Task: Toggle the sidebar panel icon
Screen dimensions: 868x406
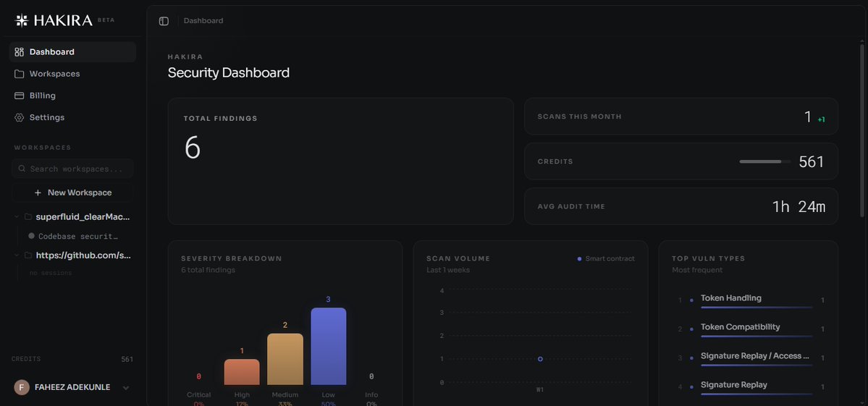Action: pyautogui.click(x=164, y=21)
